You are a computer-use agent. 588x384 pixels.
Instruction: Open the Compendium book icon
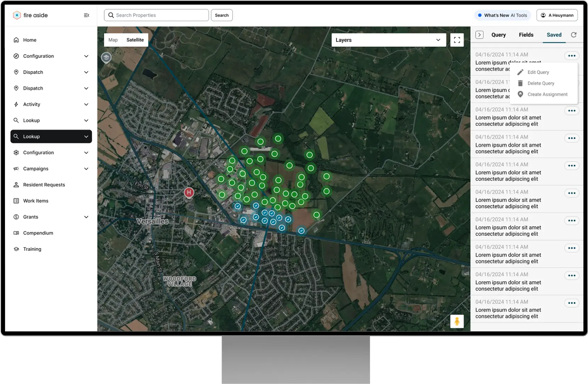pyautogui.click(x=16, y=233)
